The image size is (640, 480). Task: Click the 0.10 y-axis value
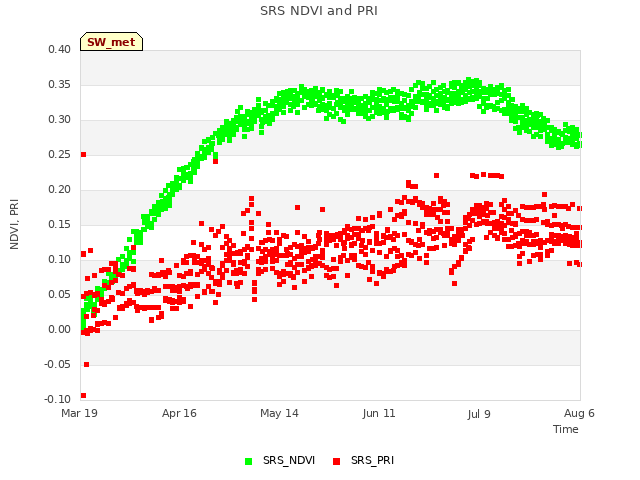60,260
